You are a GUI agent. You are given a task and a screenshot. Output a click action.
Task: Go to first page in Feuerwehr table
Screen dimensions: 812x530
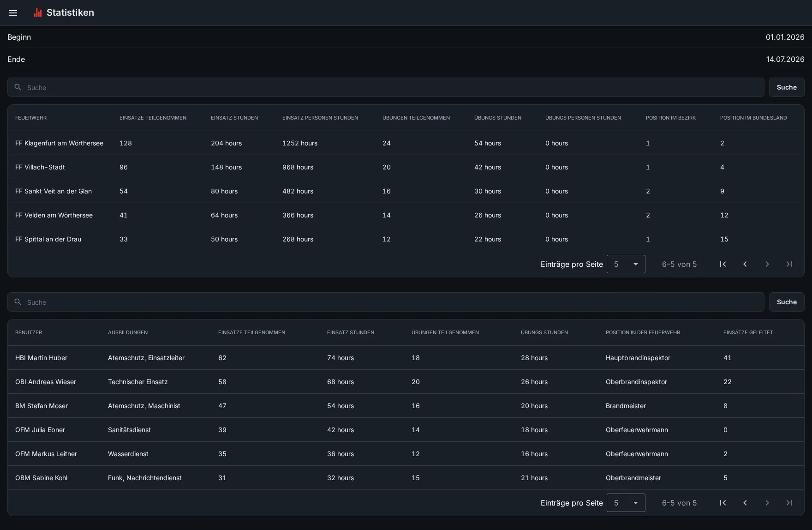point(723,264)
